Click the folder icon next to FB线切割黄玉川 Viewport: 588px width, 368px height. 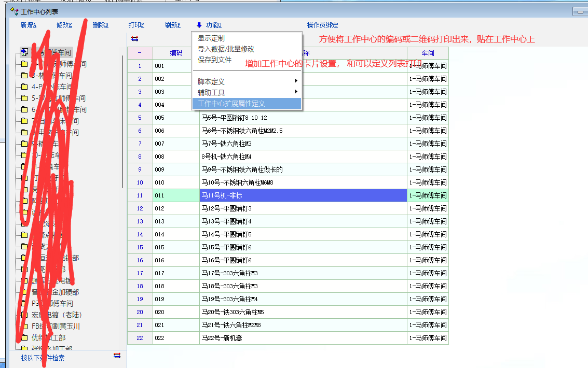pyautogui.click(x=24, y=326)
